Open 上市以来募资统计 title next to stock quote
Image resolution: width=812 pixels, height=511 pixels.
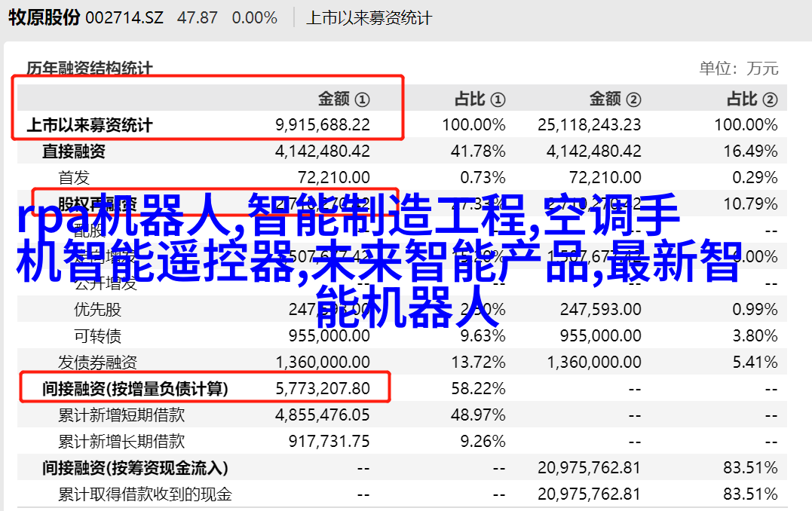pos(369,18)
